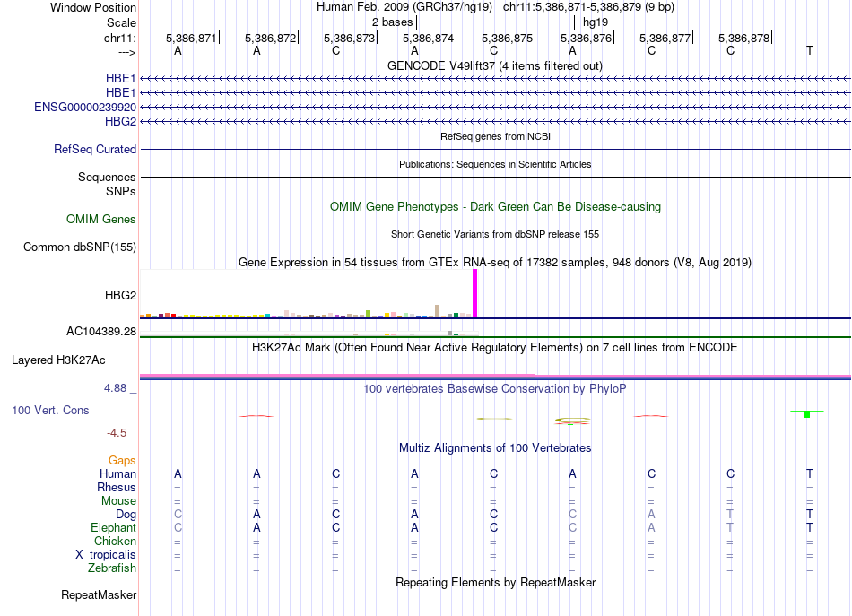
Task: Click the Dog alignment row label
Action: coord(126,515)
